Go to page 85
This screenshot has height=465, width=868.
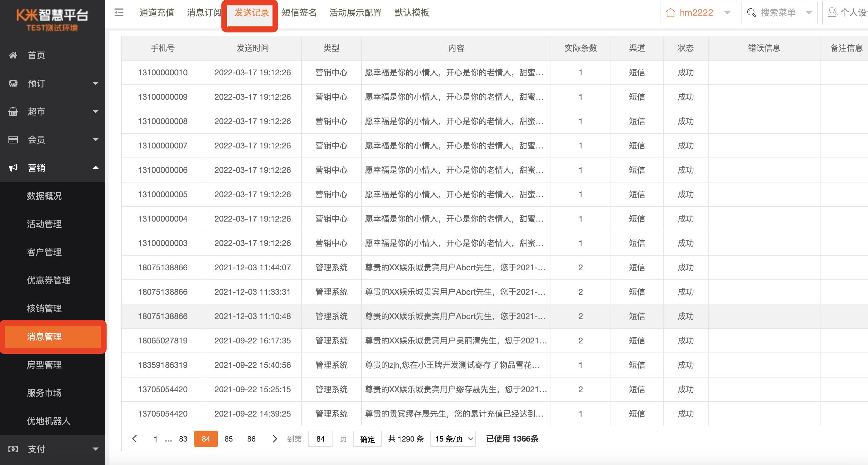[x=228, y=439]
